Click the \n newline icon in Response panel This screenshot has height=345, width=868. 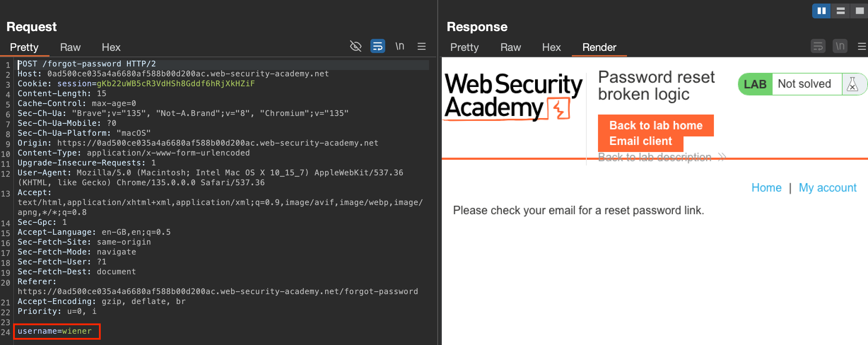840,46
